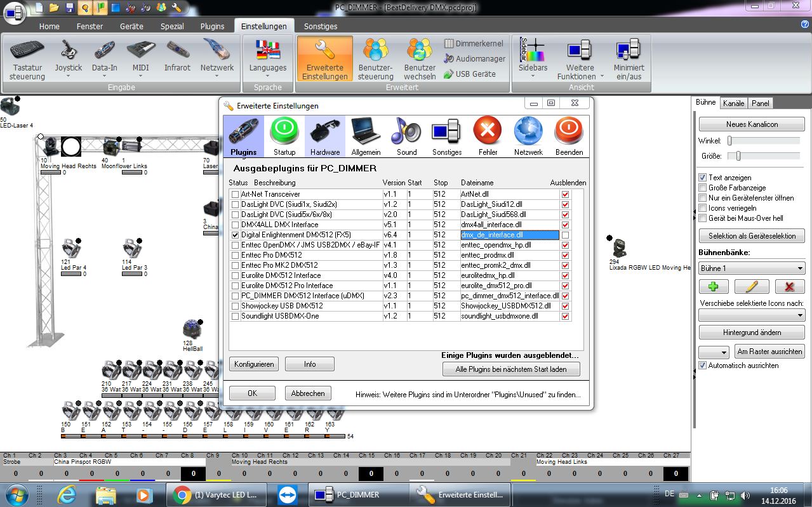Viewport: 812px width, 507px height.
Task: Switch to the Fenster ribbon tab
Action: [90, 27]
